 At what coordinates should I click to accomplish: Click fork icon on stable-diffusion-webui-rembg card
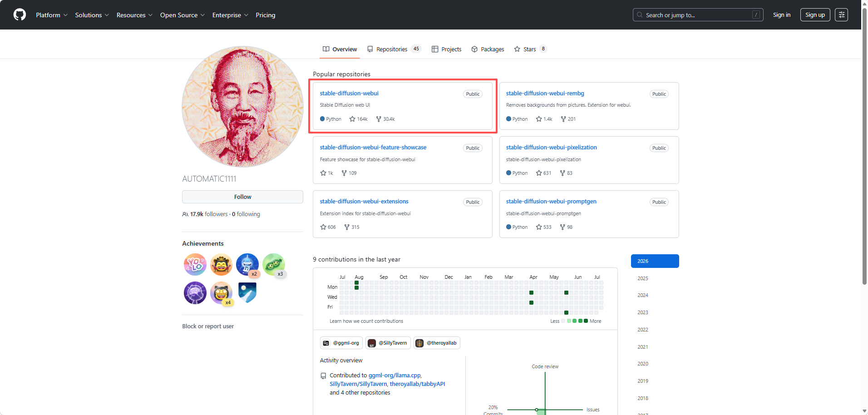point(563,119)
